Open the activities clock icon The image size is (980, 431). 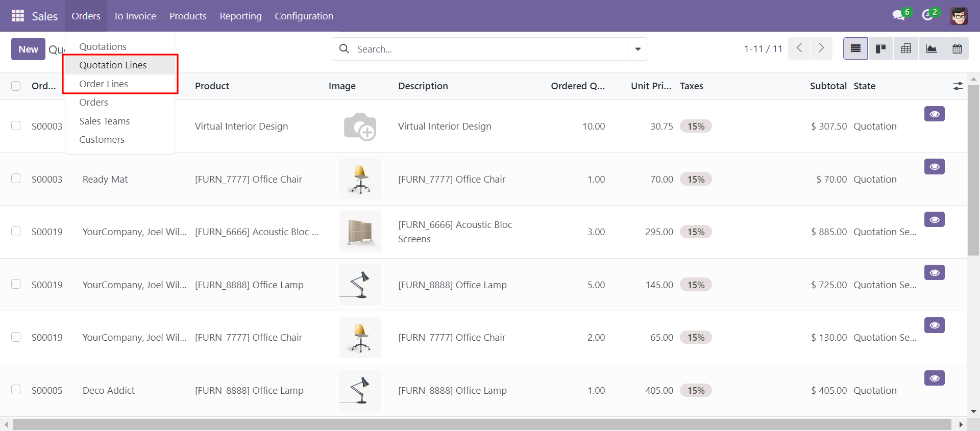[x=928, y=15]
